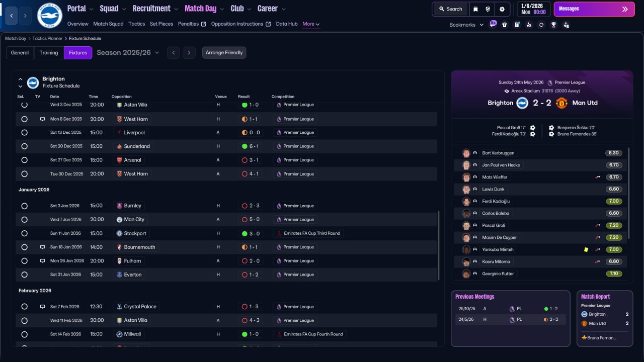
Task: Click the Opposition Instructions pop-out icon
Action: [268, 24]
